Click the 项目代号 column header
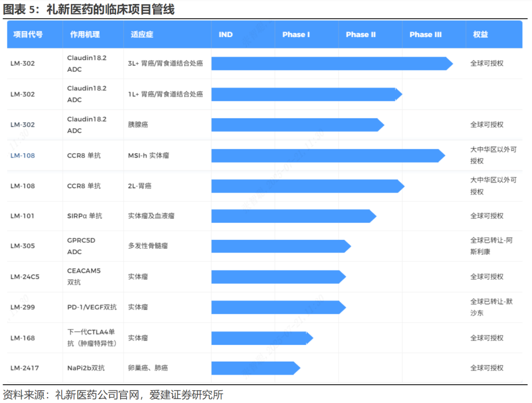Image resolution: width=532 pixels, height=403 pixels. click(x=28, y=34)
